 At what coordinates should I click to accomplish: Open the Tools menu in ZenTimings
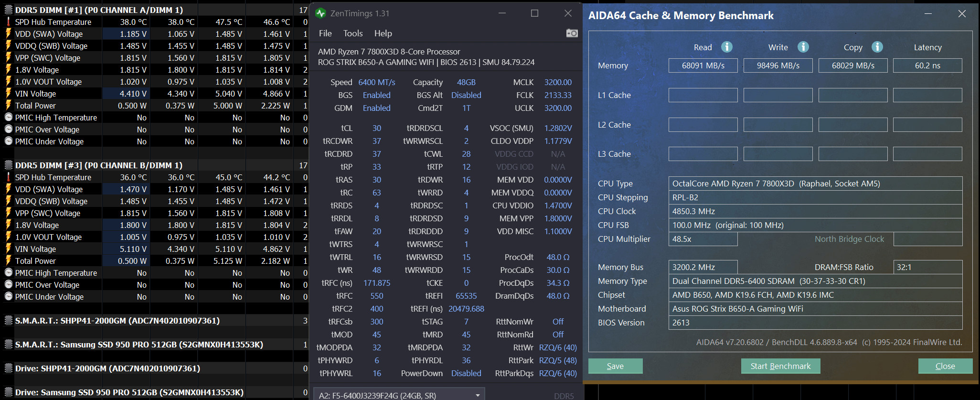click(x=353, y=33)
